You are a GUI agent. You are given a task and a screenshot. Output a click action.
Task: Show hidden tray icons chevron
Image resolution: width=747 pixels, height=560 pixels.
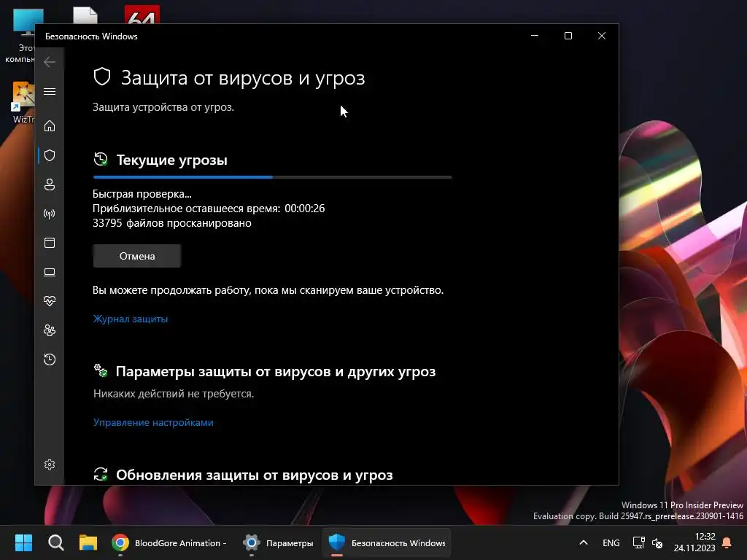tap(583, 542)
